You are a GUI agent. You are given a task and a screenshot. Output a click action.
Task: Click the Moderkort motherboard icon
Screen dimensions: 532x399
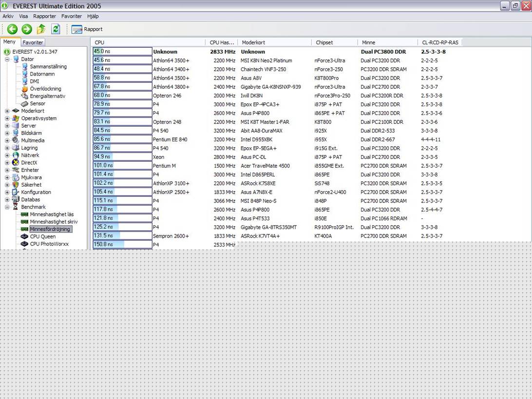coord(16,111)
